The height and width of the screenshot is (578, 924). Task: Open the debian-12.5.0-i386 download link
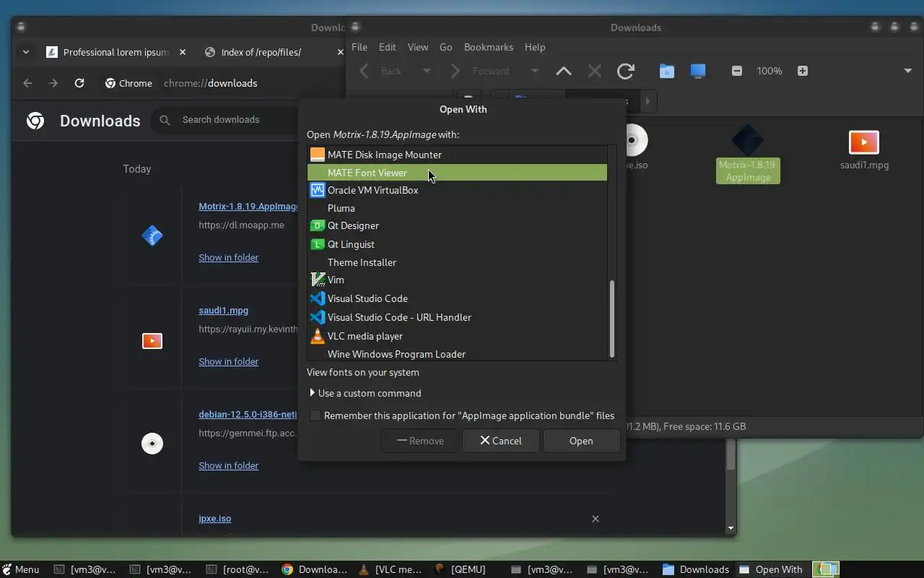pyautogui.click(x=248, y=414)
